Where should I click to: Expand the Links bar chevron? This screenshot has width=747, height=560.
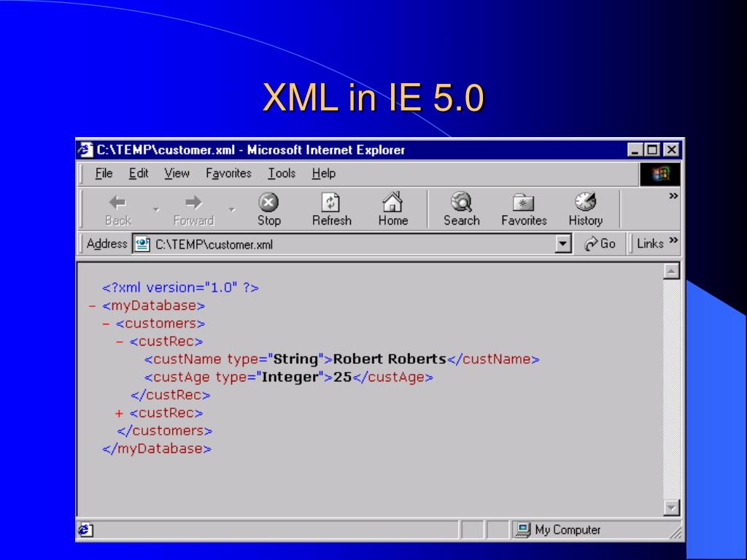673,239
